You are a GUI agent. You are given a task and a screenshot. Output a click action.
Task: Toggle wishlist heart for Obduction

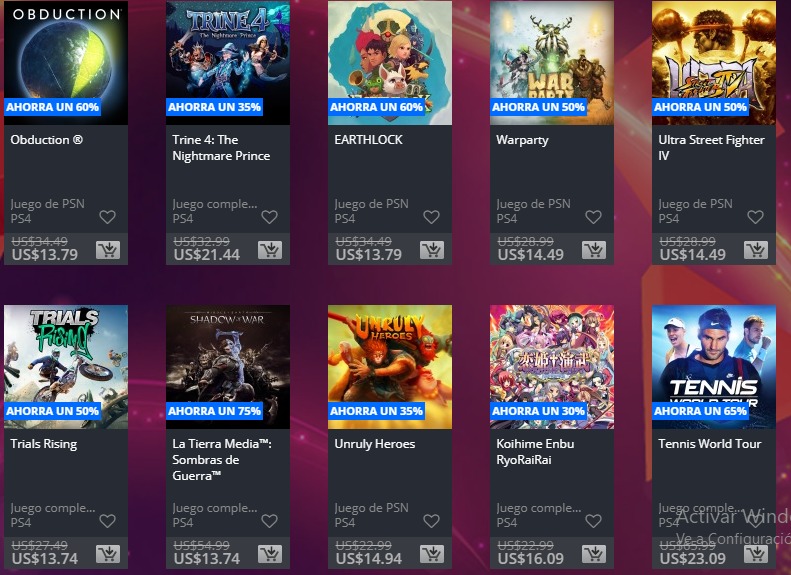(x=107, y=217)
